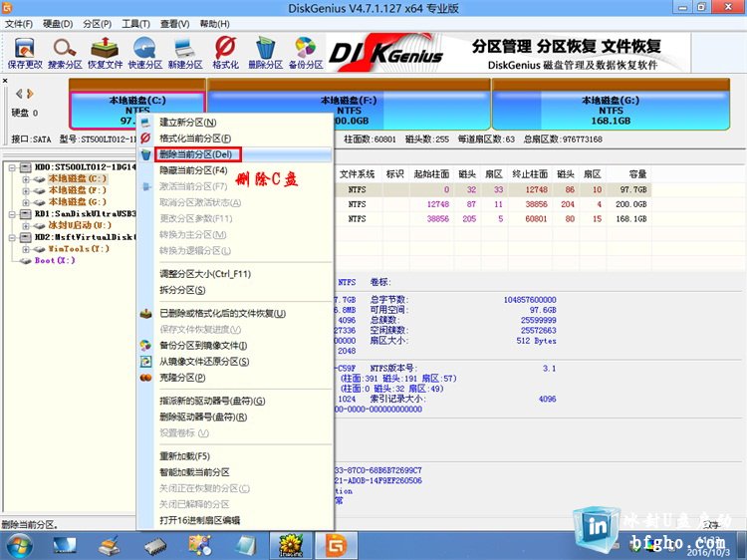Screen dimensions: 747x560
Task: Choose 拆分分区(S) menu entry
Action: coord(235,290)
